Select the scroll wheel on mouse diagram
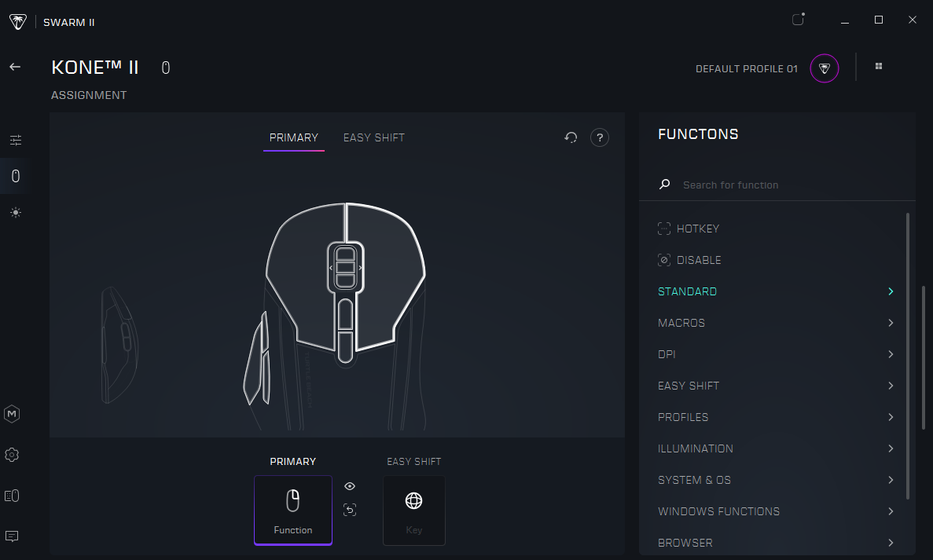This screenshot has width=933, height=560. [345, 267]
